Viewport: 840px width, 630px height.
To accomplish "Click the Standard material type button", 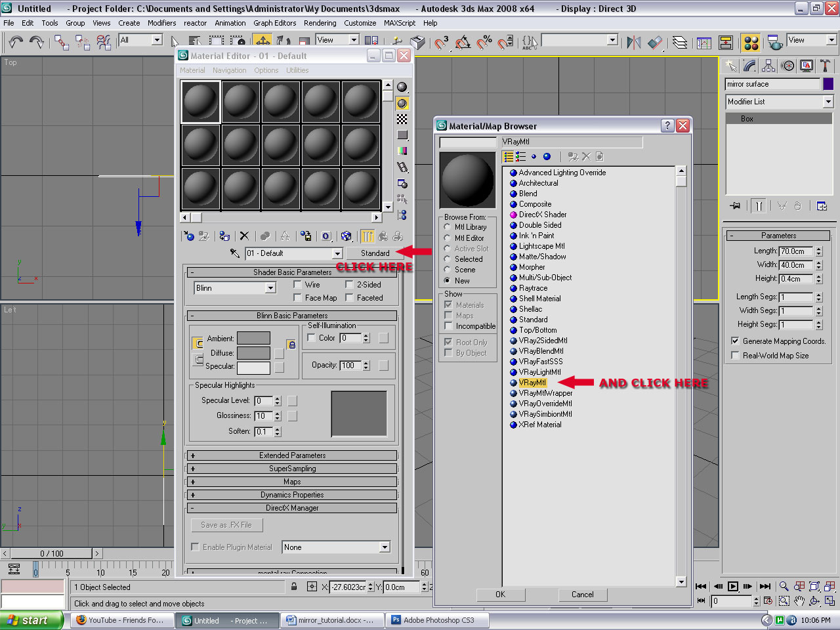I will 375,253.
